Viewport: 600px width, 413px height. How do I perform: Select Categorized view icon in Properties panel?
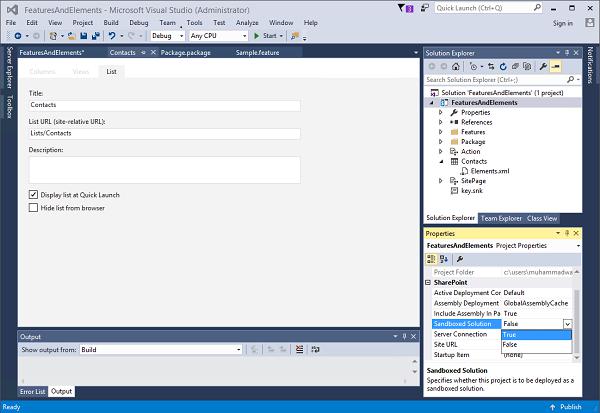[x=431, y=259]
